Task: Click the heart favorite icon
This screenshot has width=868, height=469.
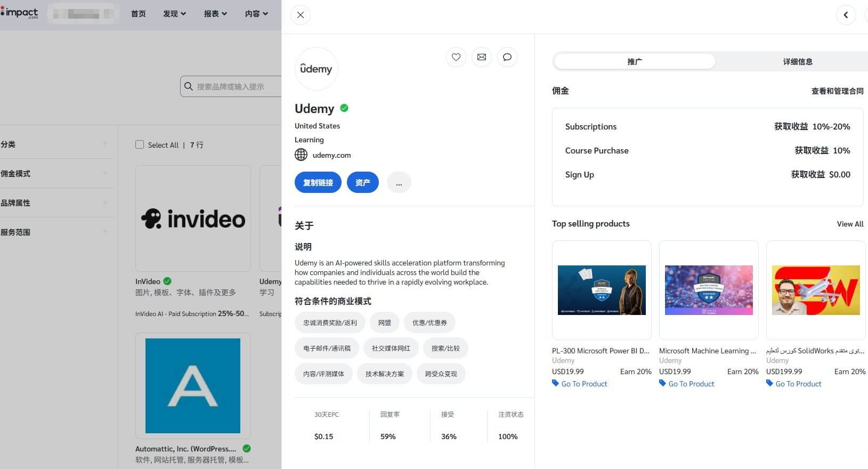Action: point(456,57)
